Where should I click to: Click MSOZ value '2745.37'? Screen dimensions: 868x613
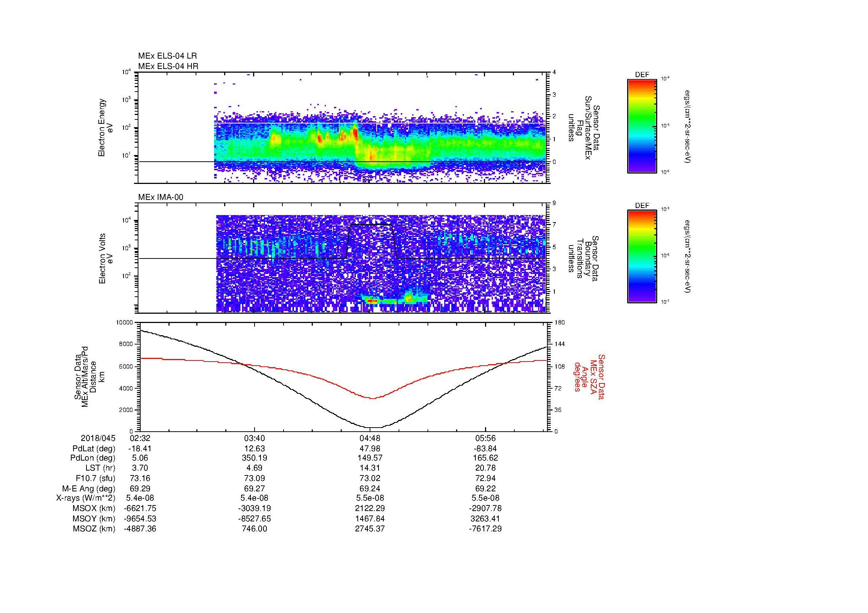pos(370,529)
